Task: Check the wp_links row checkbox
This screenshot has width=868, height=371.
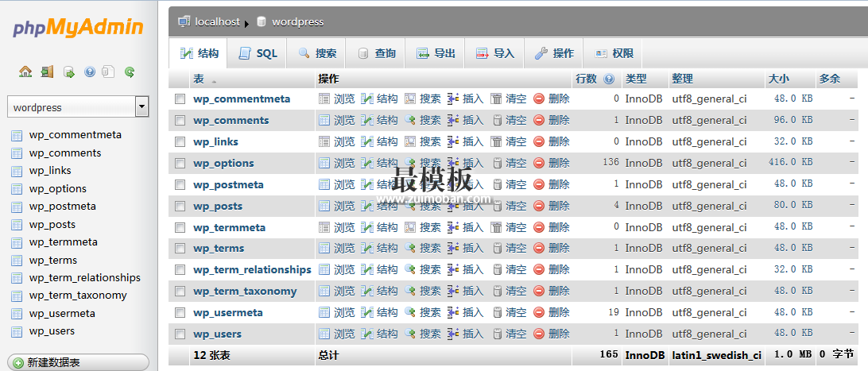Action: [x=180, y=141]
